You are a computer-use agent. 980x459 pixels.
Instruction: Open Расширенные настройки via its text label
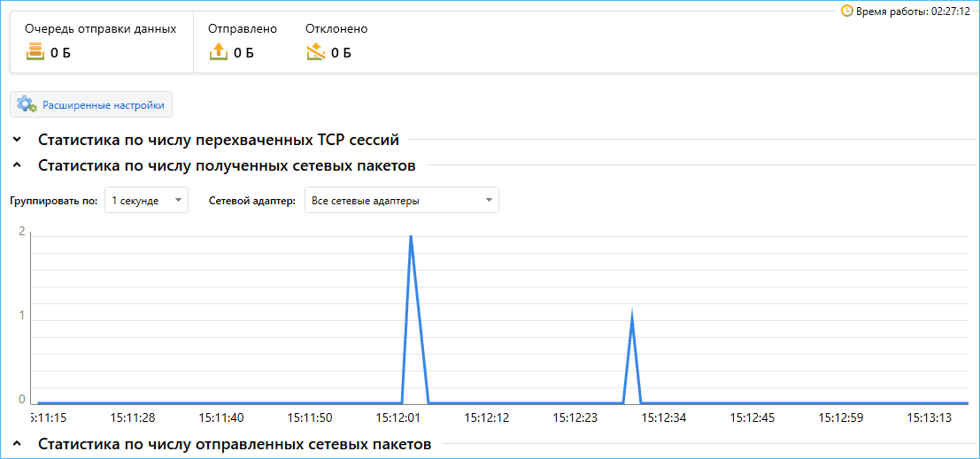click(104, 105)
